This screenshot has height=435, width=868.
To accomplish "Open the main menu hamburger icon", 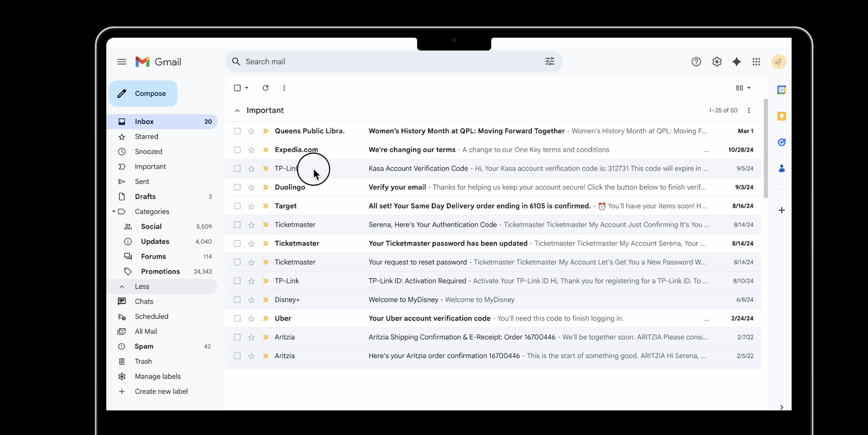I will (x=122, y=62).
